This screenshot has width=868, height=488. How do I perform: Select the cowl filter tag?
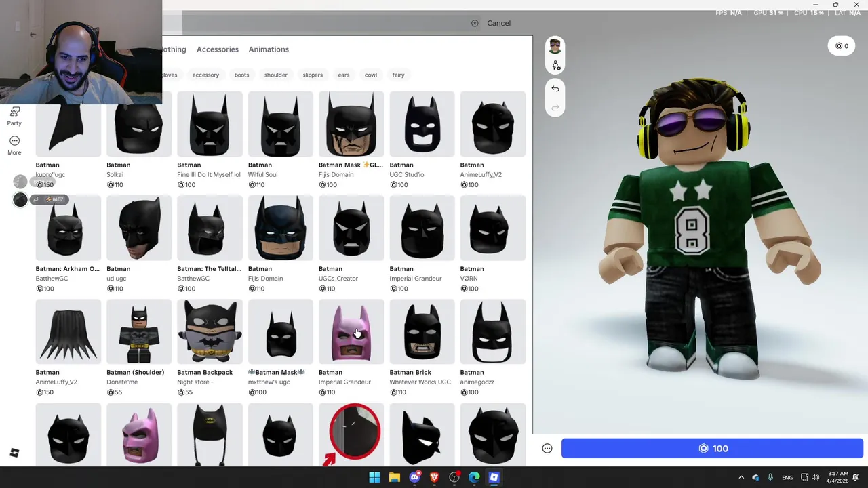371,75
